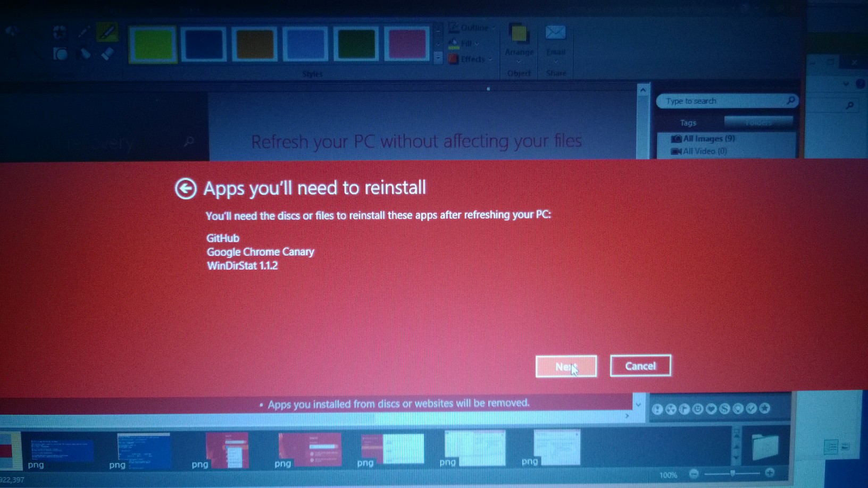Select the highlighter pen drawing tool
The image size is (868, 488).
pos(107,32)
